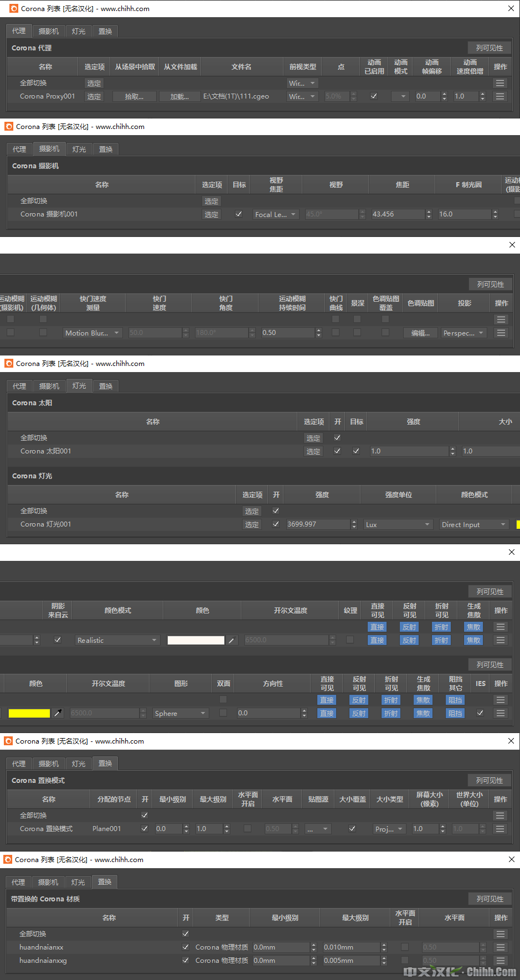Screen dimensions: 520x980
Task: Click the eyedropper beside the yellow color swatch
Action: tap(58, 713)
